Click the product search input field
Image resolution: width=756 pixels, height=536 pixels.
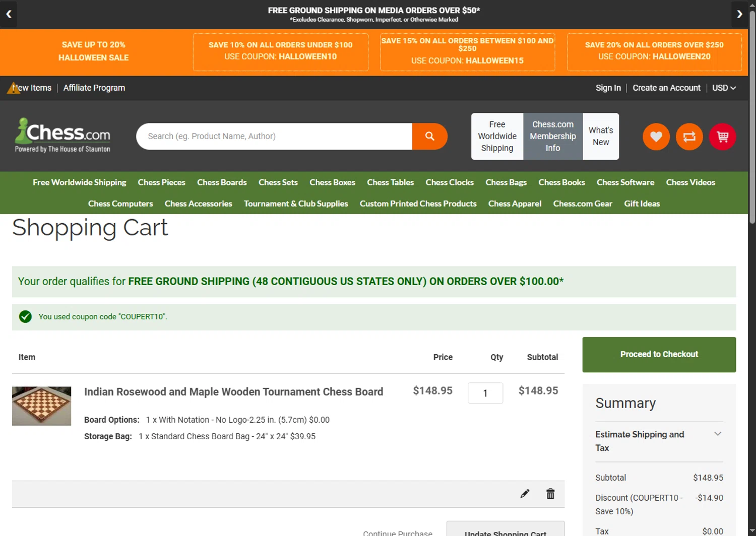point(274,136)
